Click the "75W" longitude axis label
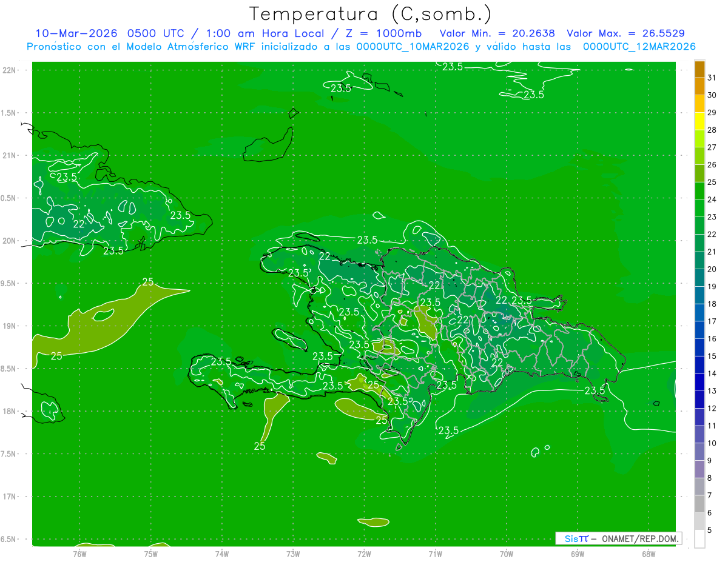Screen dimensions: 728x562 (x=150, y=554)
